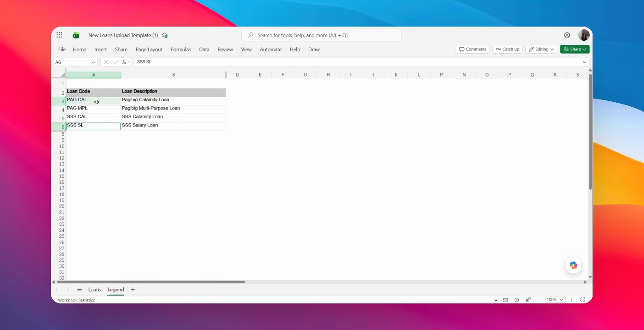Zoom in with the plus icon
The width and height of the screenshot is (644, 330).
[572, 300]
